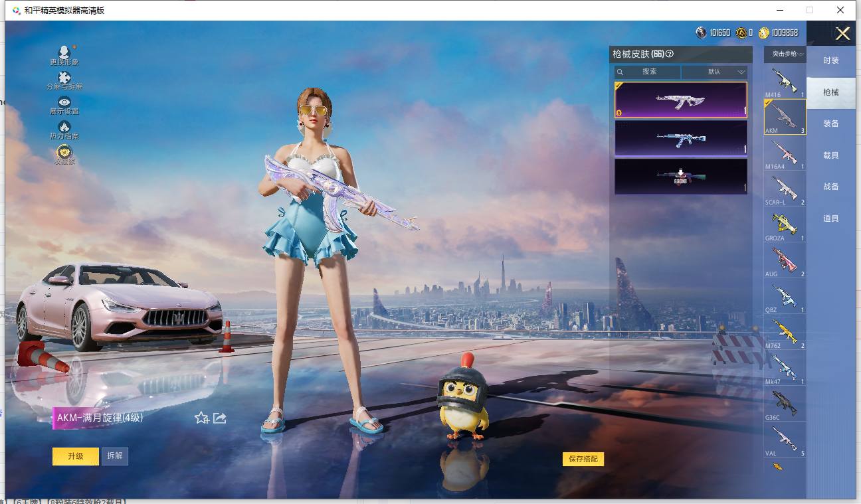Switch to the 道具 tab

pos(831,218)
